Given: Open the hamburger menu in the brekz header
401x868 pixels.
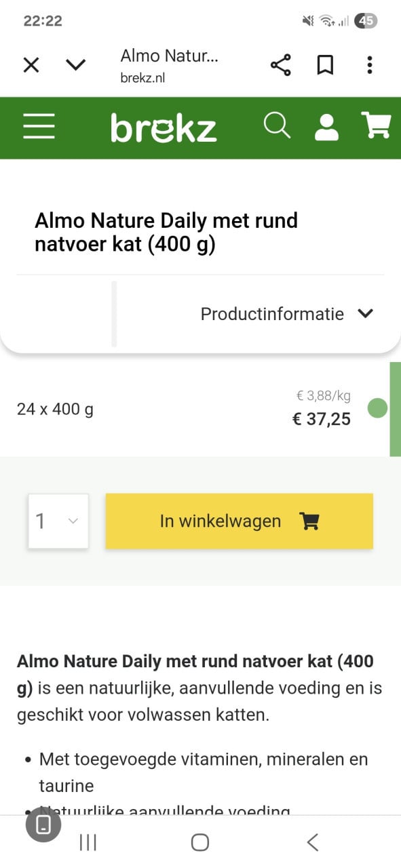Looking at the screenshot, I should 39,127.
